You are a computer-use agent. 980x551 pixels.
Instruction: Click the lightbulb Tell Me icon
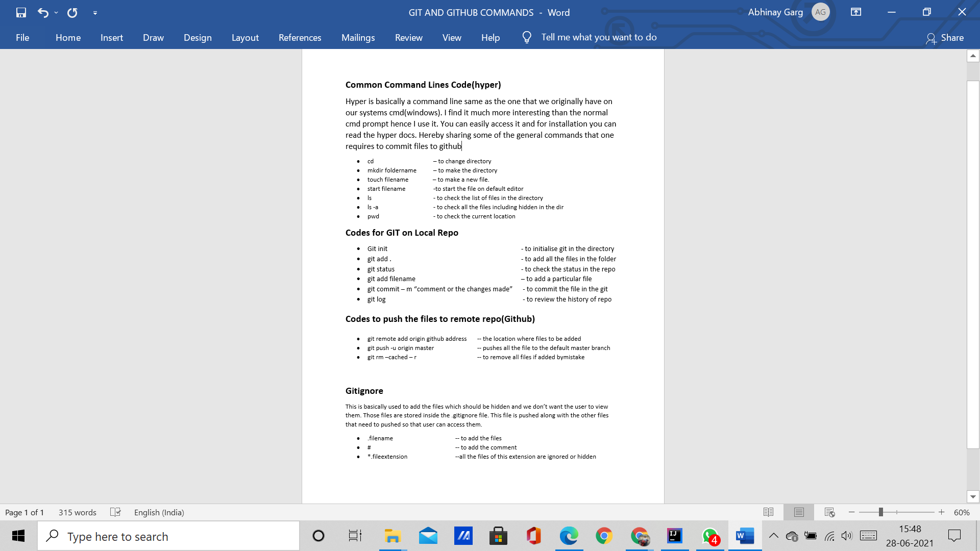point(527,37)
